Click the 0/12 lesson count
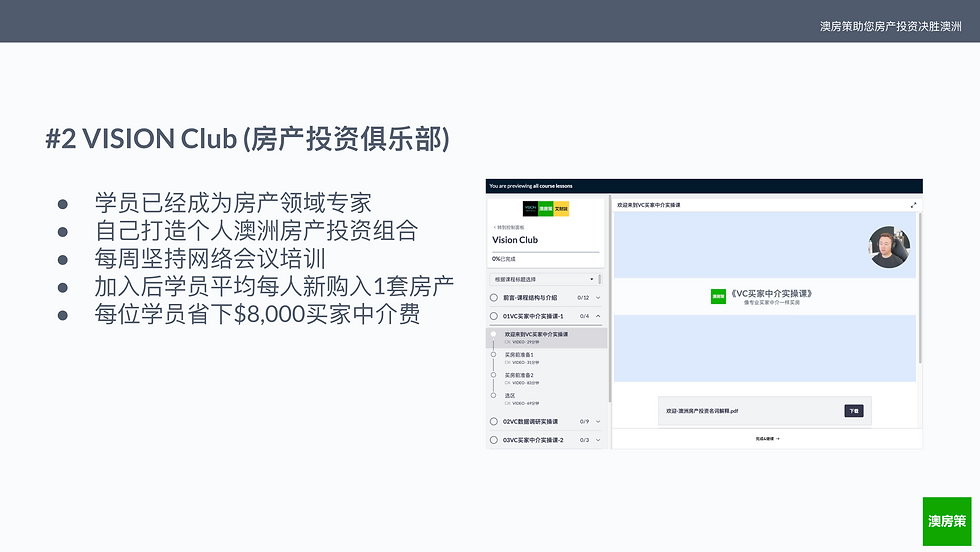 click(583, 298)
